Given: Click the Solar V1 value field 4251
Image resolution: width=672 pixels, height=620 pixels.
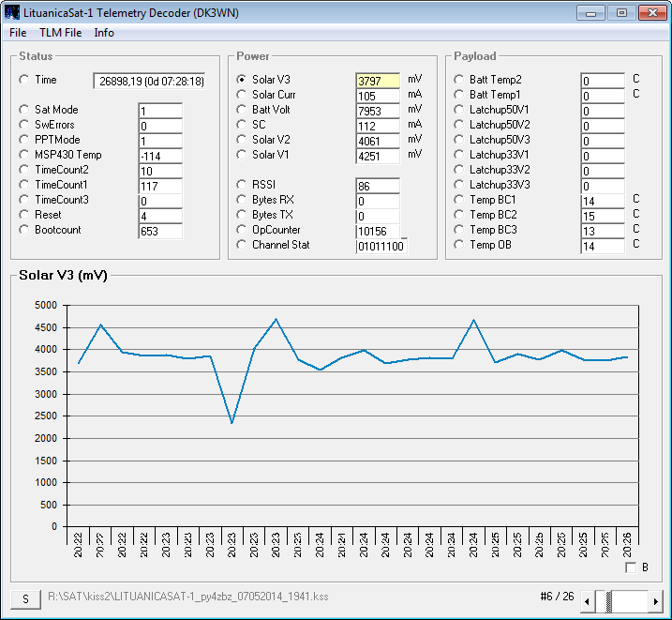Looking at the screenshot, I should [378, 156].
